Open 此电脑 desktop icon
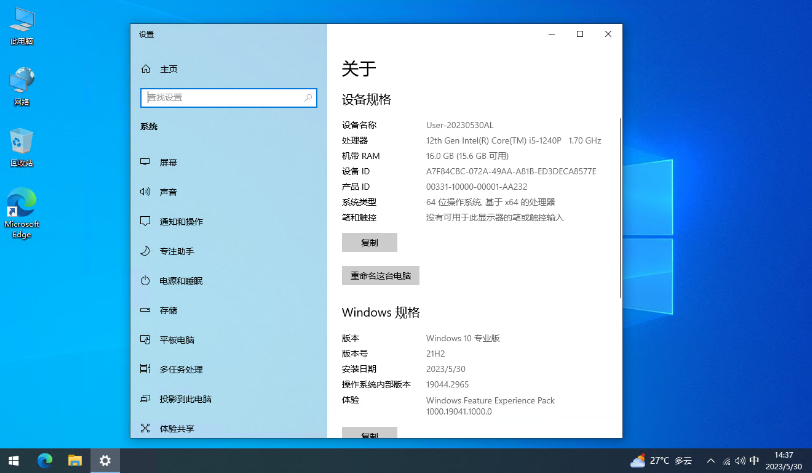Screen dimensions: 812x473 pos(22,26)
